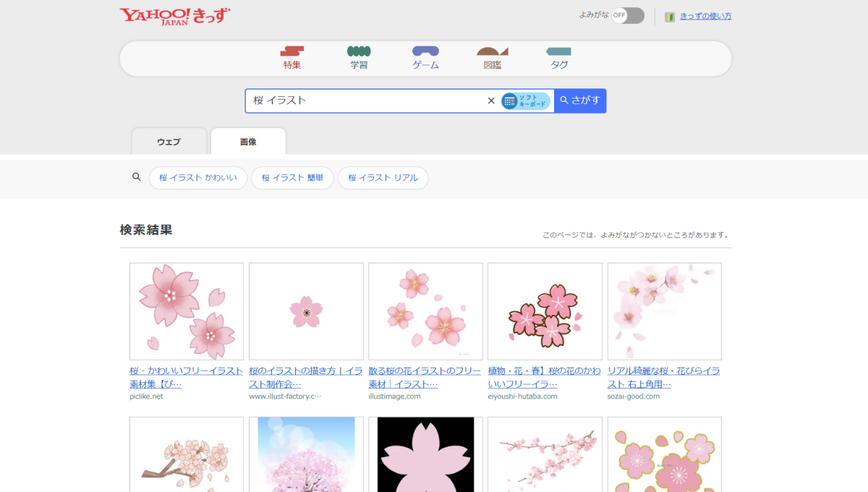868x492 pixels.
Task: Open the piclike.net cherry blossom thumbnail
Action: [x=187, y=311]
